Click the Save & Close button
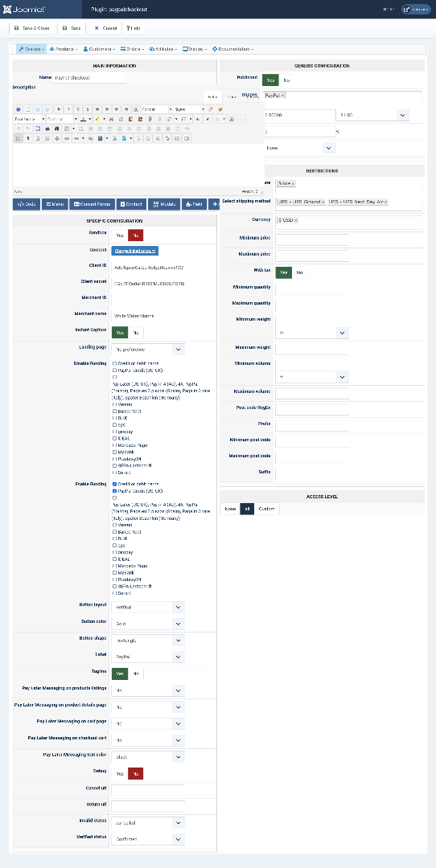This screenshot has height=868, width=436. (x=32, y=27)
